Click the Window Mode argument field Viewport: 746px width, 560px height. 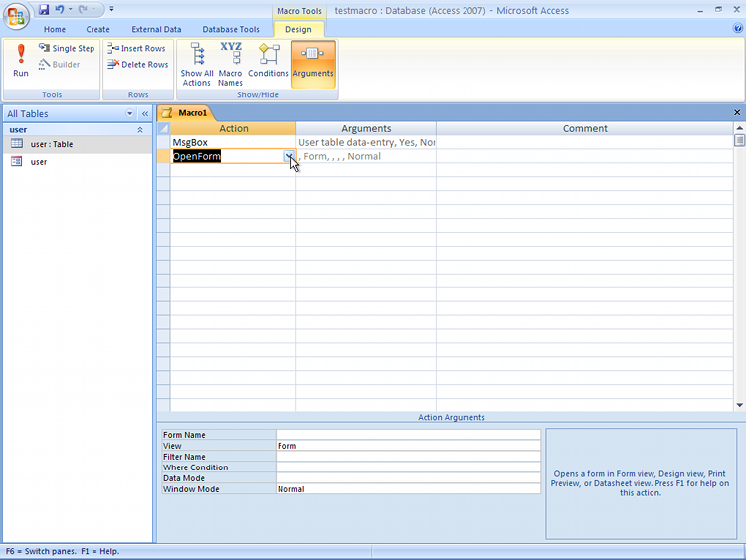[408, 489]
